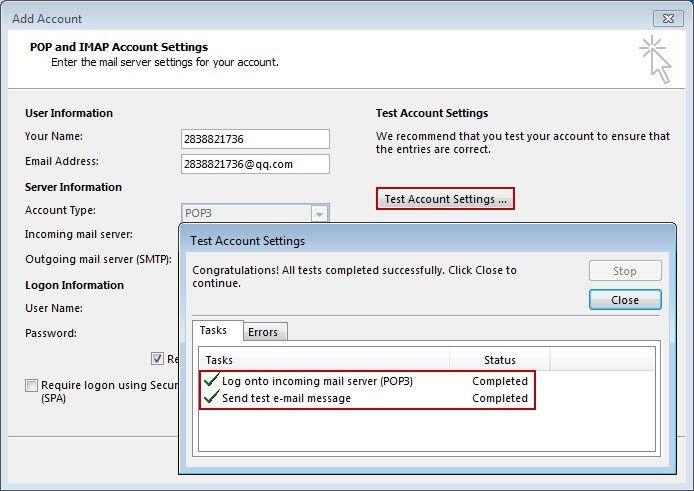Expand the Account Type dropdown arrow
This screenshot has height=491, width=694.
(x=318, y=214)
